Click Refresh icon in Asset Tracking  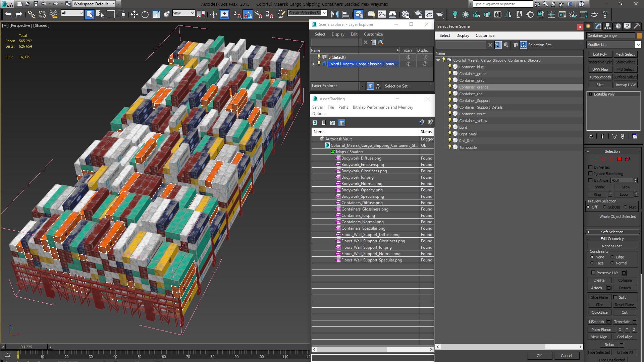[x=315, y=123]
